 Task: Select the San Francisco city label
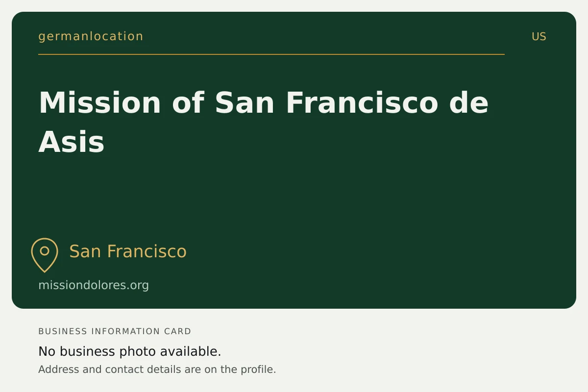(128, 251)
